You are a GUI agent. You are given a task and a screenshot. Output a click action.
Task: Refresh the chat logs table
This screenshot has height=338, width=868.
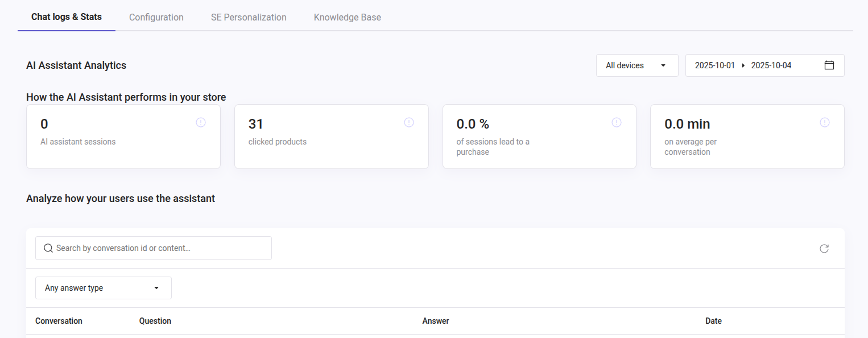tap(824, 249)
